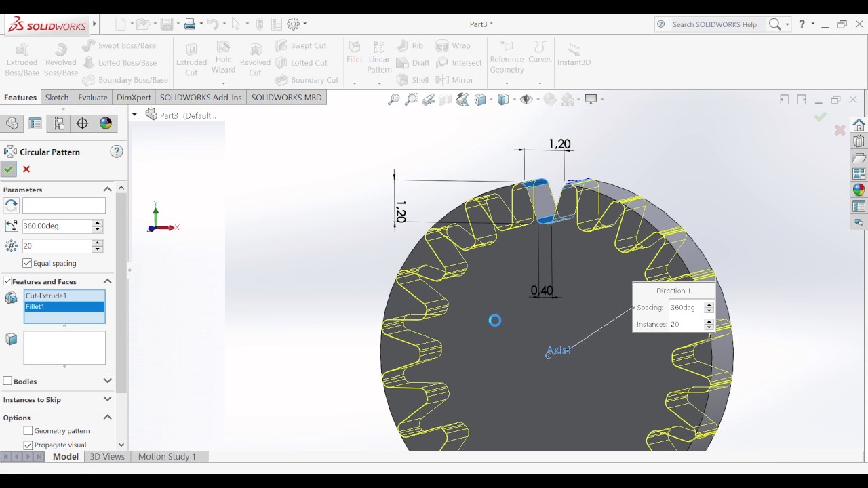Open Custom Properties icon in task pane

(x=859, y=207)
